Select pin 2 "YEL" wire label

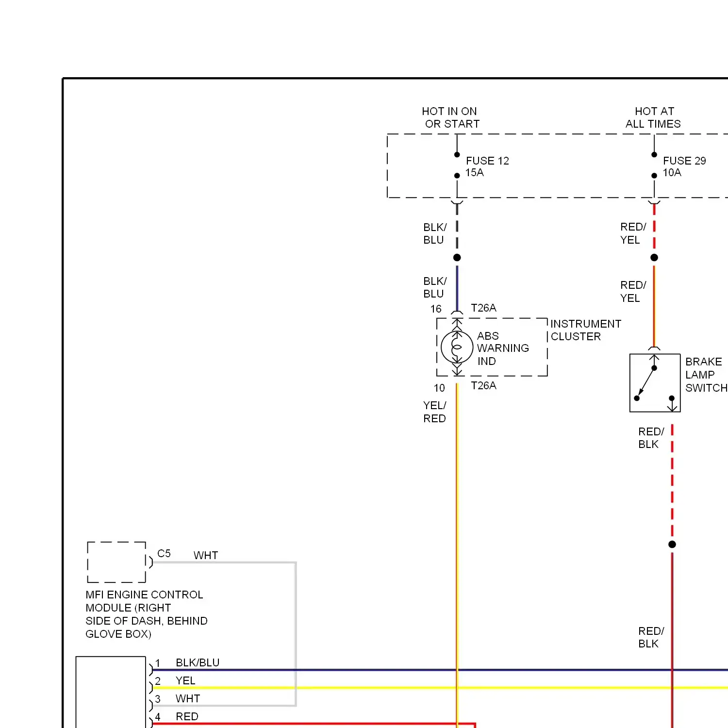(185, 680)
